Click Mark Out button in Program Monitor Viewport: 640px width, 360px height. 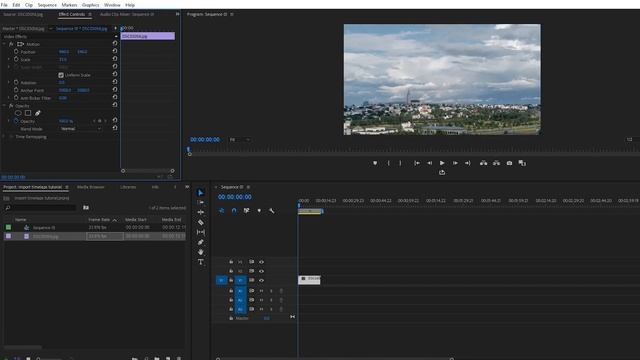[x=400, y=163]
